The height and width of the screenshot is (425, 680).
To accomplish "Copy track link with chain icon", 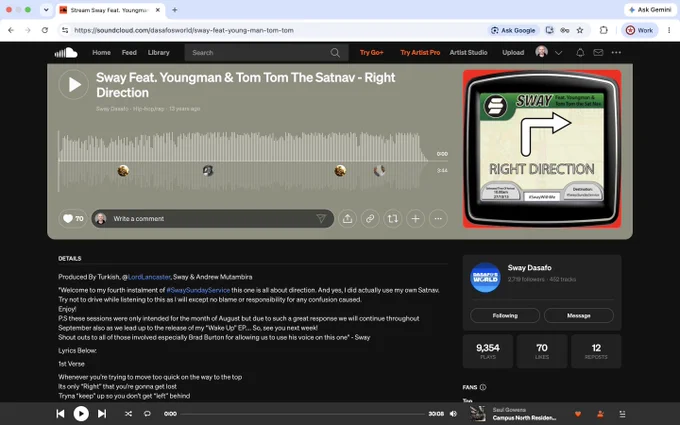I will pyautogui.click(x=370, y=219).
